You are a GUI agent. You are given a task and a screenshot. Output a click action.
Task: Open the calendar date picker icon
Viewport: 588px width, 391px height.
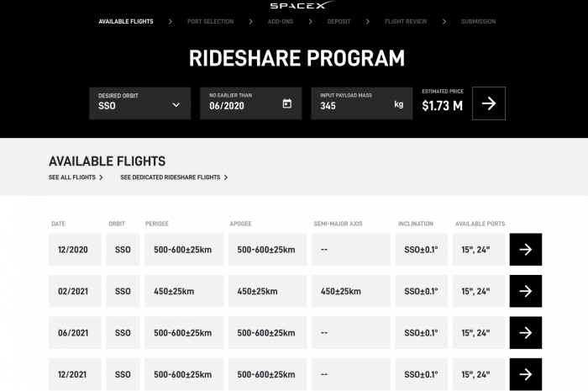pos(287,103)
